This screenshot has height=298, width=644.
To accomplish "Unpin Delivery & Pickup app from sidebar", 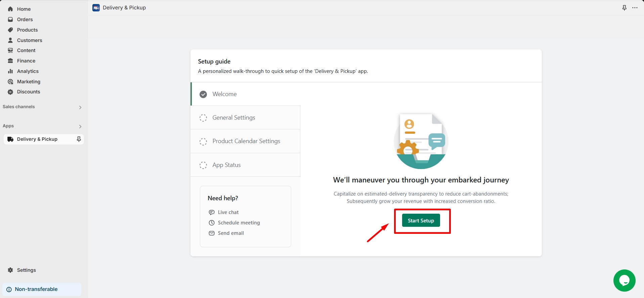I will coord(79,139).
